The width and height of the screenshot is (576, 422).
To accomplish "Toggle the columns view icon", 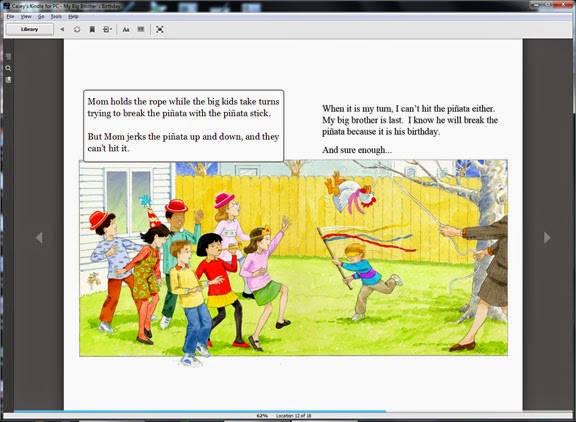I will (x=141, y=29).
